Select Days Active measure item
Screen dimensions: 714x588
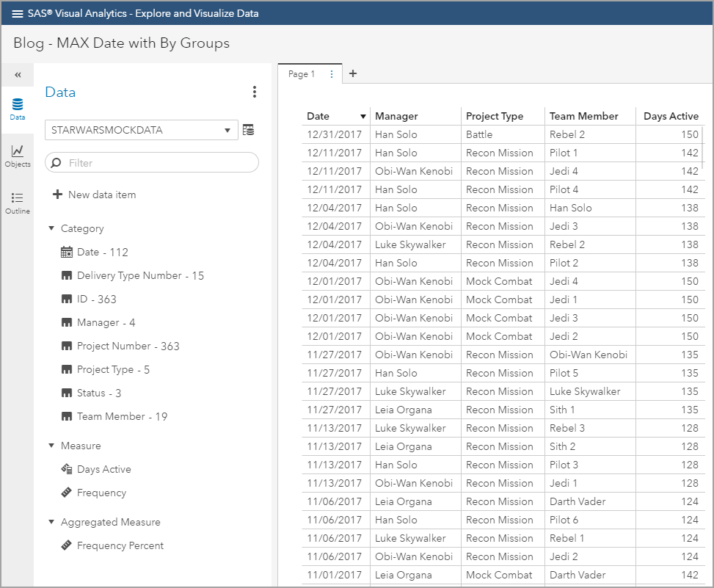click(x=103, y=469)
